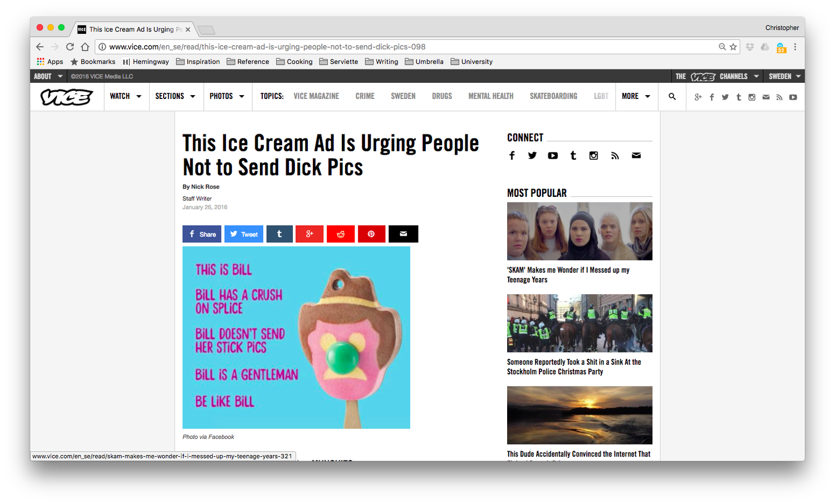Open Facebook under the Connect section
This screenshot has width=835, height=504.
[512, 156]
